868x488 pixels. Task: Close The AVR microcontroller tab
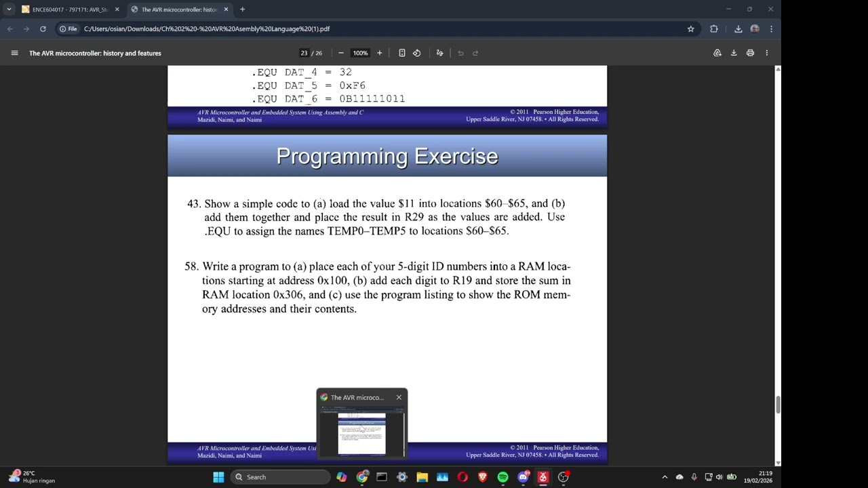pyautogui.click(x=226, y=9)
